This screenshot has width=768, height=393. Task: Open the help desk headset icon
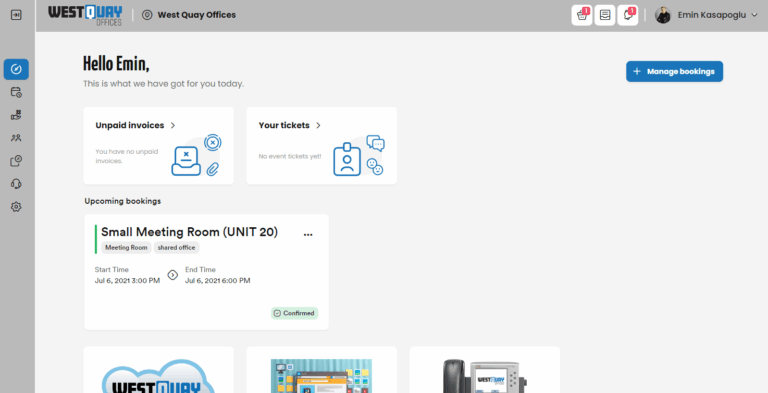[16, 184]
